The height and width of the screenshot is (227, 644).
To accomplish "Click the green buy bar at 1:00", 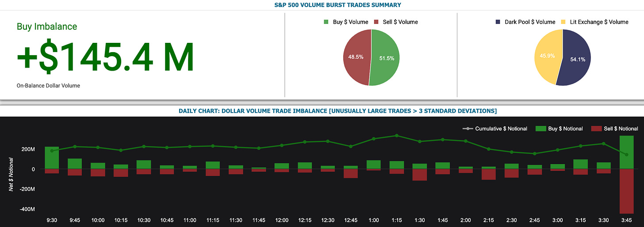I will click(x=374, y=165).
